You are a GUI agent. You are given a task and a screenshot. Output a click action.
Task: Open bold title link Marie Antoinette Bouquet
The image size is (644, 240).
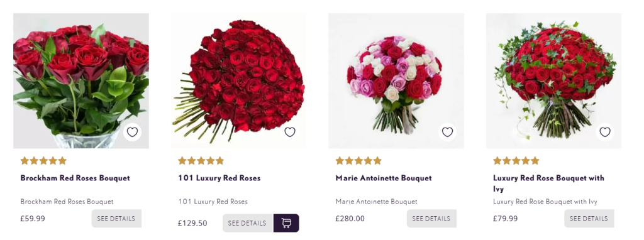click(384, 178)
